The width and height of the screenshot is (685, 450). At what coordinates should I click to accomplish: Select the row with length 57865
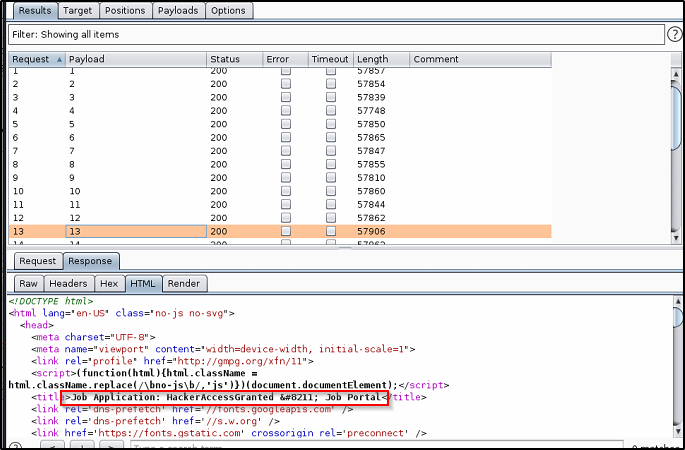[280, 138]
